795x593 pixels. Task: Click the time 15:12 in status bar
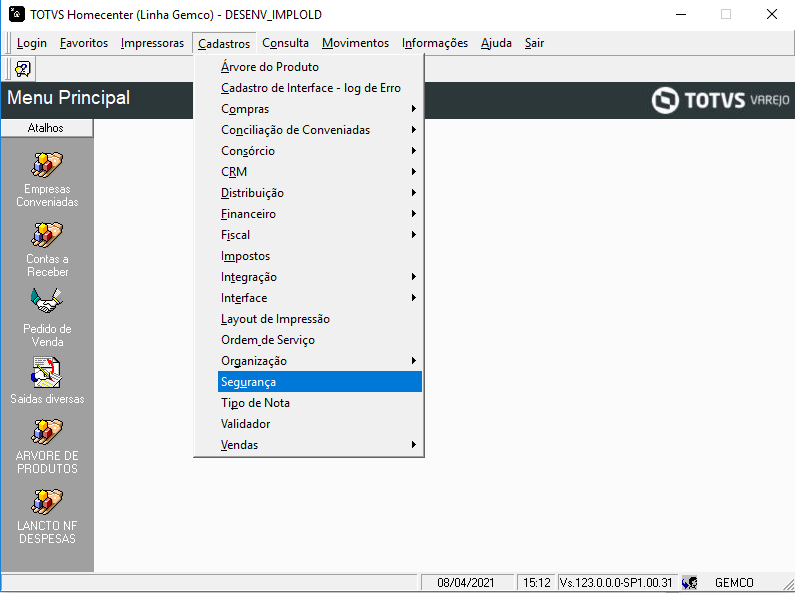(x=536, y=582)
